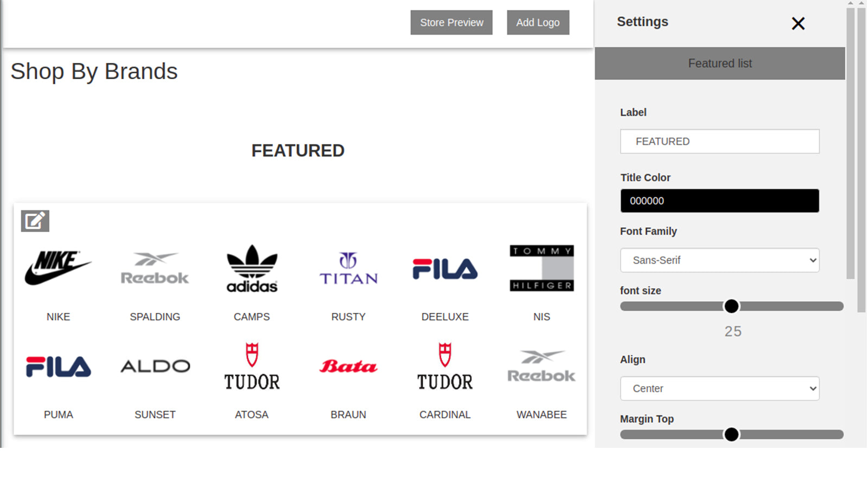
Task: Click the Title Color swatch
Action: click(x=719, y=201)
